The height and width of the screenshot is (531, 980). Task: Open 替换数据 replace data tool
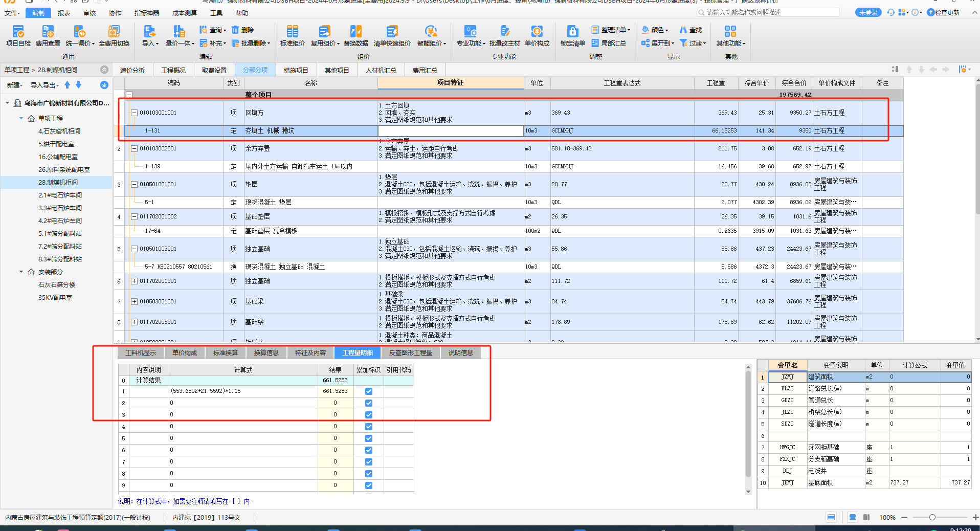click(355, 36)
